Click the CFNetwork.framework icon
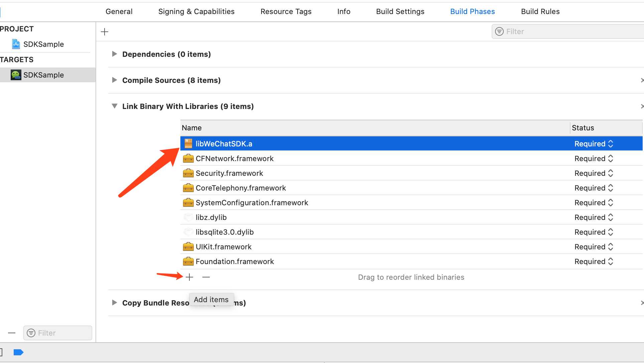Screen dimensions: 644x363 (x=187, y=158)
